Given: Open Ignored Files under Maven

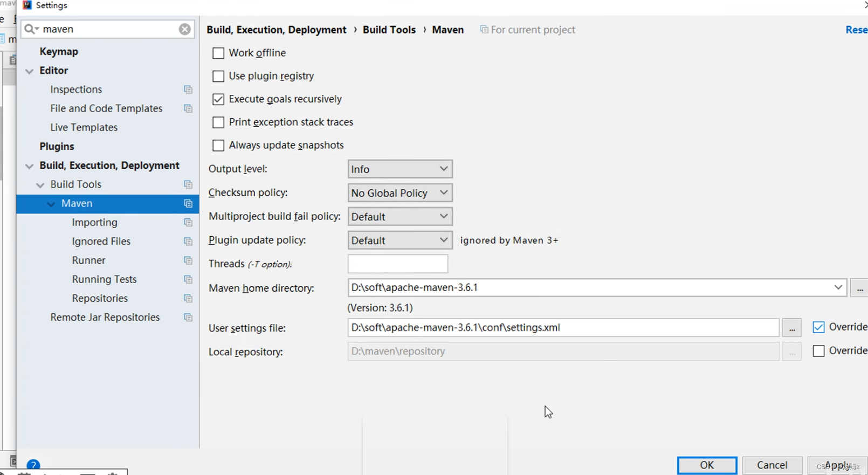Looking at the screenshot, I should point(101,241).
